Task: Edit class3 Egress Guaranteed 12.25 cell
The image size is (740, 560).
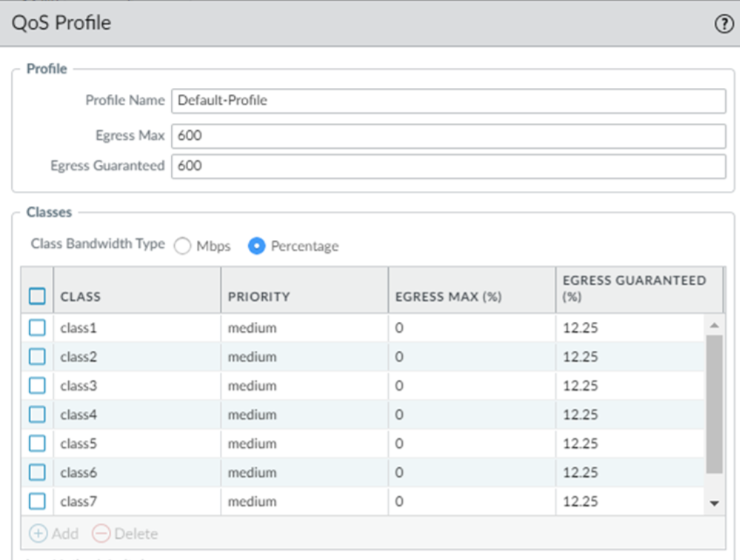Action: pos(628,386)
